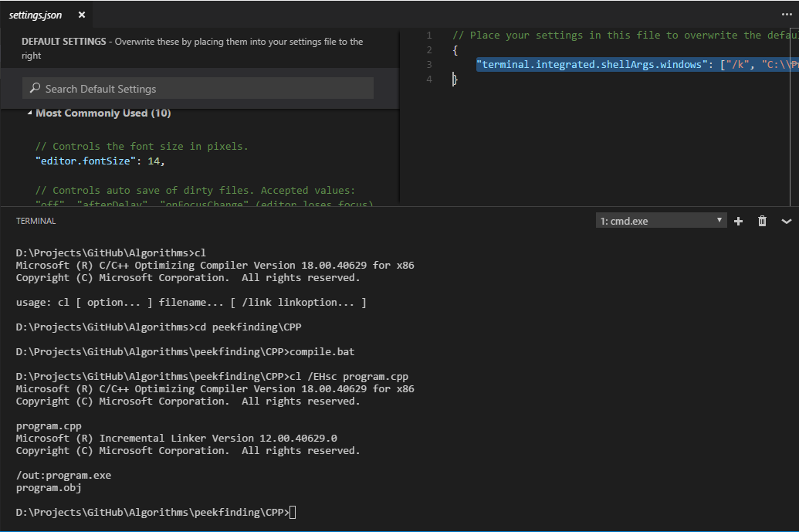Add a new terminal with plus icon

pyautogui.click(x=738, y=221)
